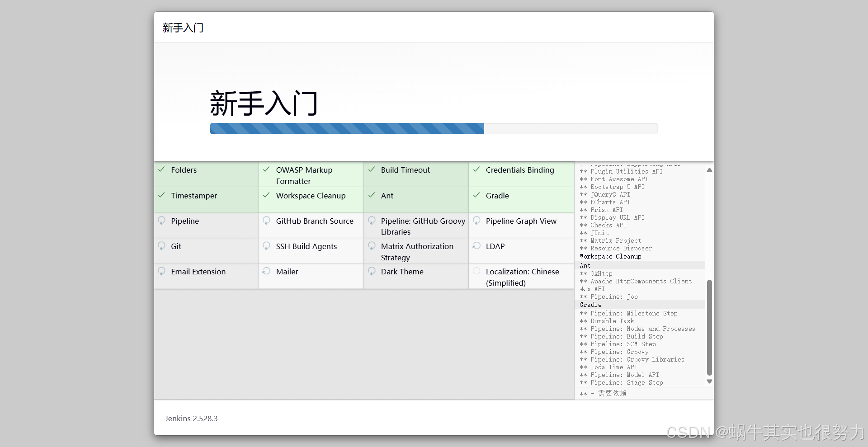Click the Plugin Utilities API log line
The width and height of the screenshot is (868, 447).
(621, 171)
